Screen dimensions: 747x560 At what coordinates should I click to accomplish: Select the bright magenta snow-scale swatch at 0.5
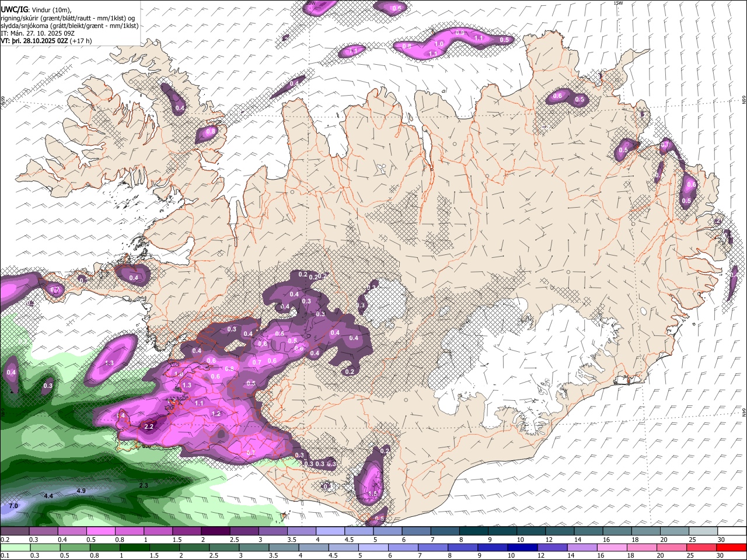pyautogui.click(x=100, y=531)
